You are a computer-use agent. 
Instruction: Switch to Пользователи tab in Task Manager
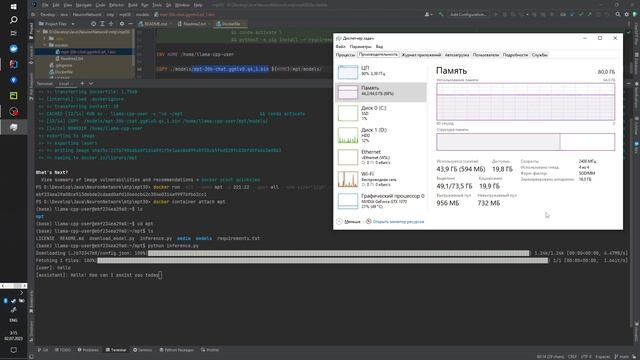point(486,55)
